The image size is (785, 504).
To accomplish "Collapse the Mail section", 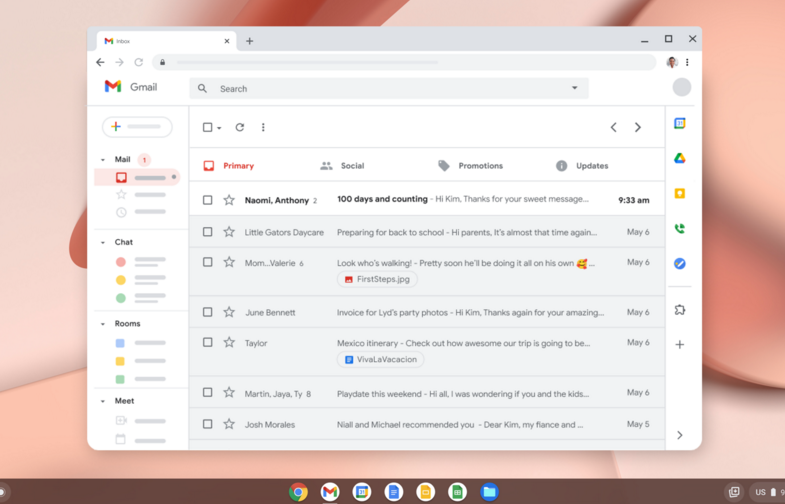I will click(x=103, y=160).
